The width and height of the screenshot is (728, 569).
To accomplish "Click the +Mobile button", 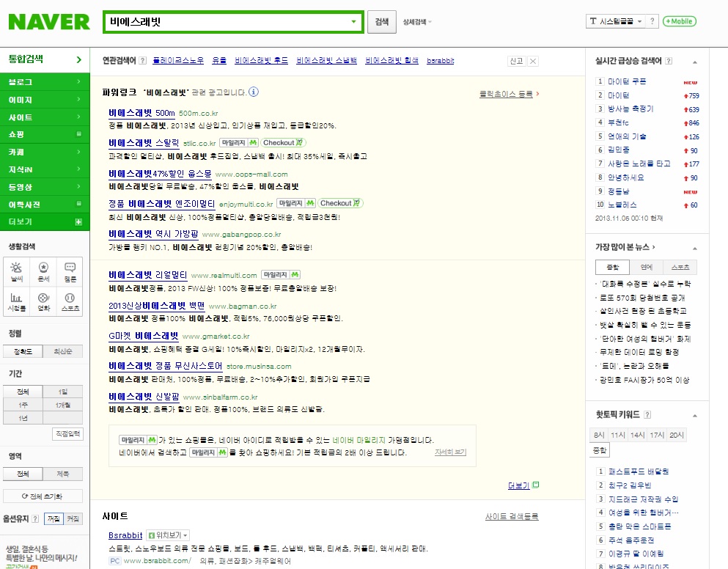I will tap(680, 21).
